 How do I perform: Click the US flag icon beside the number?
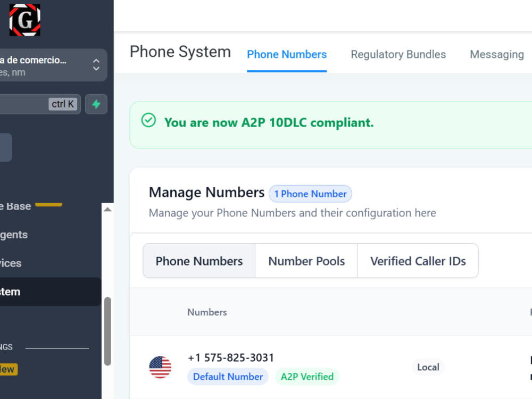[160, 367]
